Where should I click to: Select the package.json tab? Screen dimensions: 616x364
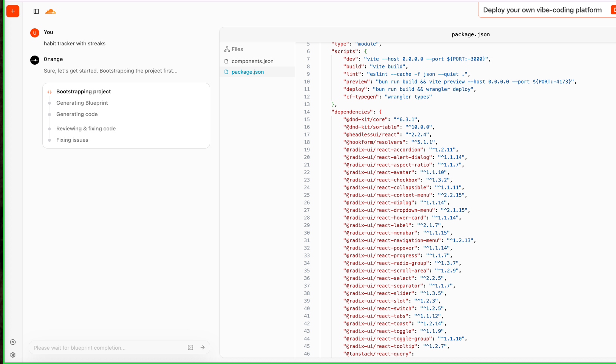pos(471,34)
